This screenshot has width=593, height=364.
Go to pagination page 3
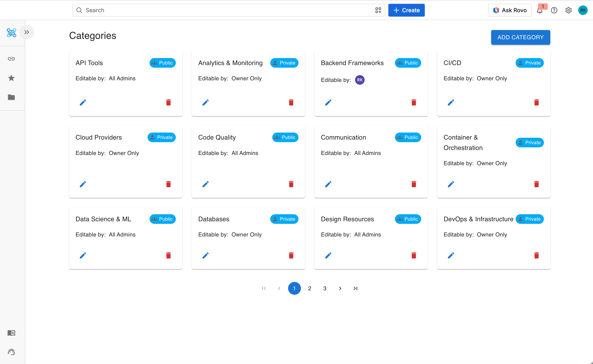tap(325, 288)
